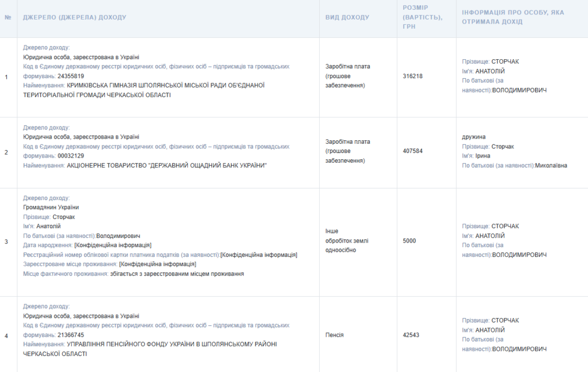Click registry code 00032129
This screenshot has width=588, height=372.
click(x=71, y=156)
